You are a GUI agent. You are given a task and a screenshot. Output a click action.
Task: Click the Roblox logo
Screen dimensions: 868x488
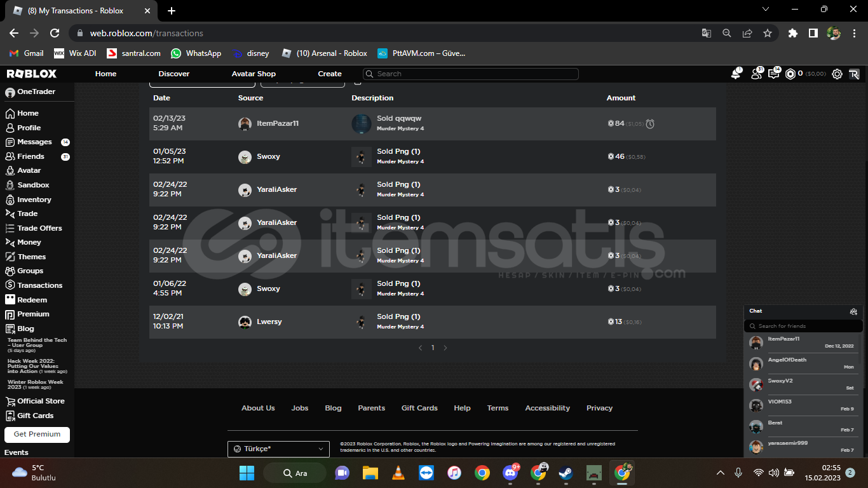click(31, 74)
